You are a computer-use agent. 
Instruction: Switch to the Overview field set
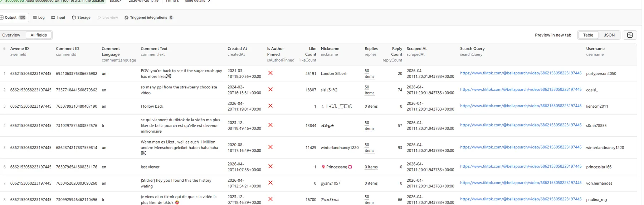11,35
